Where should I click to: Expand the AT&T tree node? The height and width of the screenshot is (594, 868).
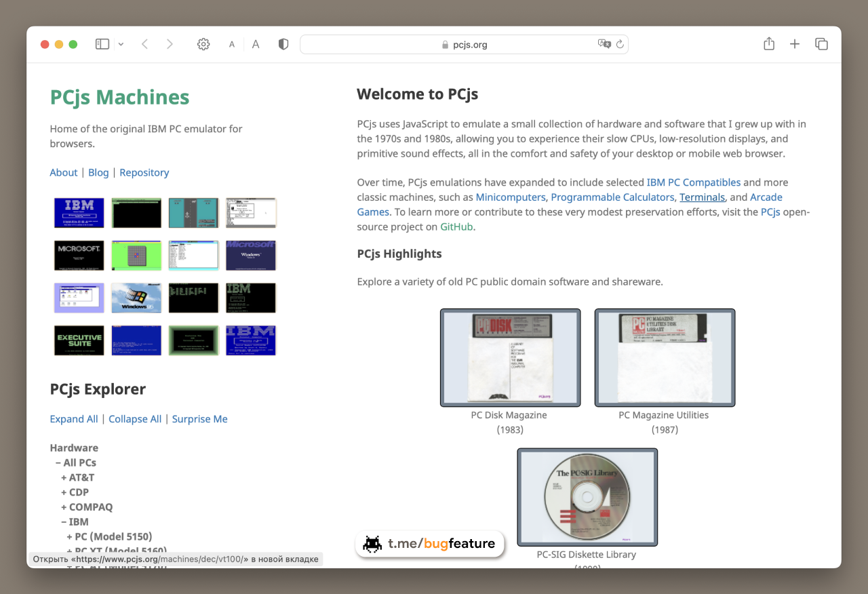78,477
